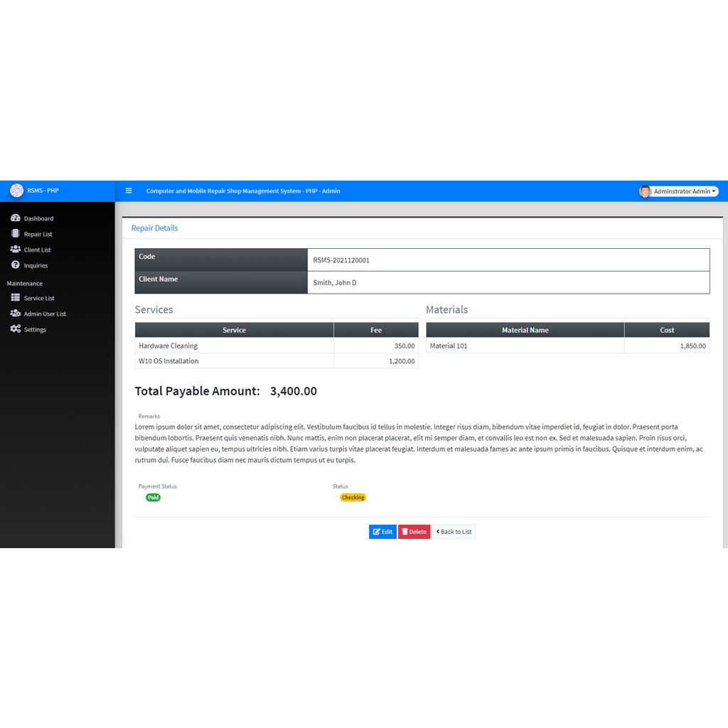Go to Inquiries sidebar item
The image size is (728, 728).
36,265
